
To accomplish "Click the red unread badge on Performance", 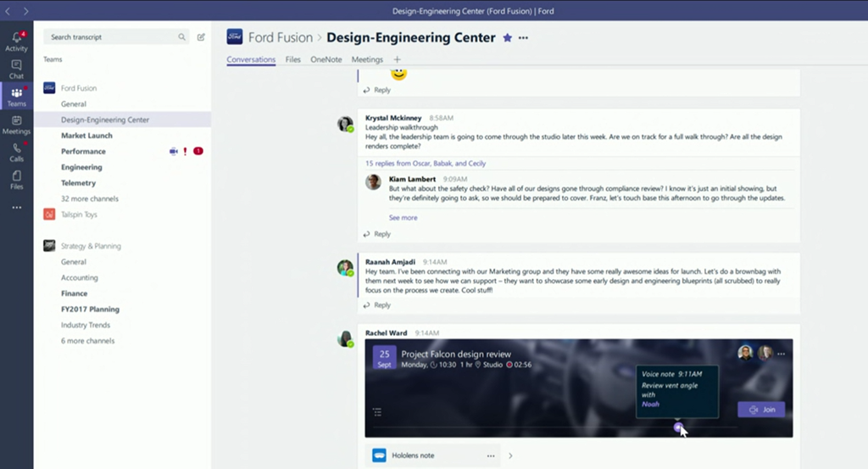I will point(198,151).
